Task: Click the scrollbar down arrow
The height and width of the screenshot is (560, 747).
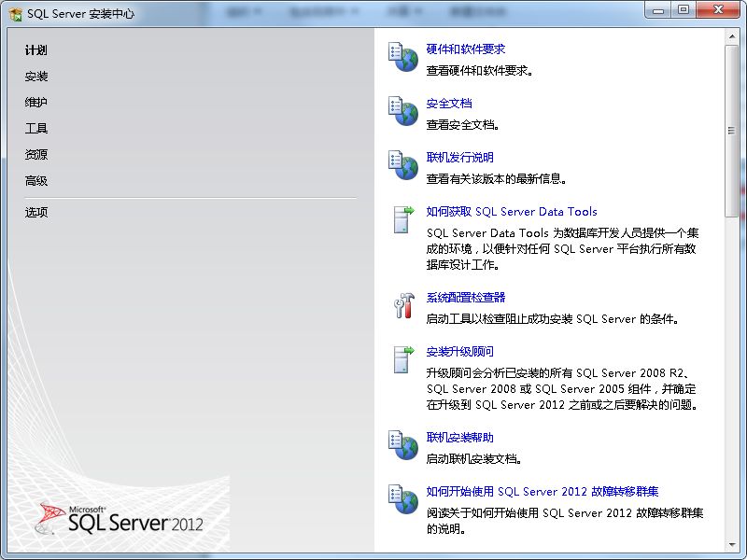Action: (x=732, y=545)
